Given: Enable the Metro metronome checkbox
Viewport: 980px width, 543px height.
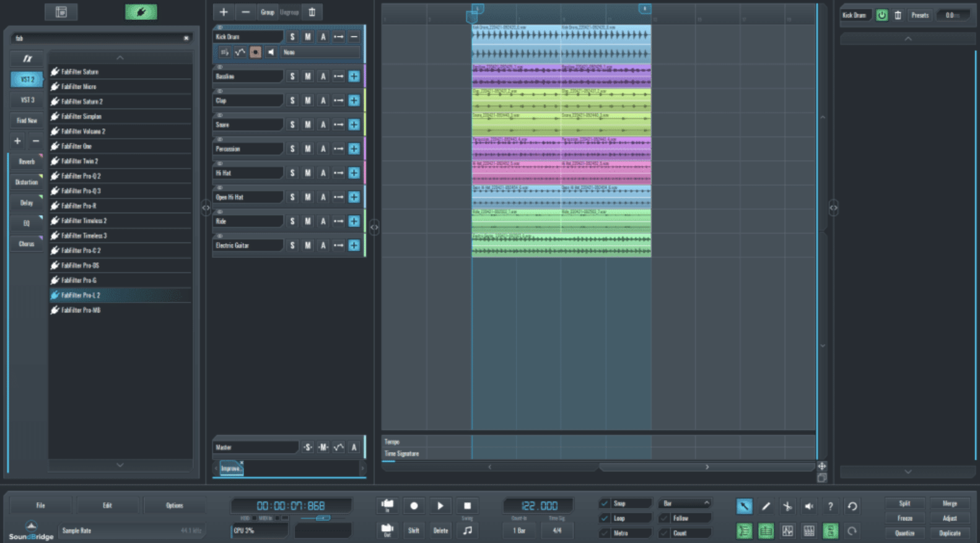Looking at the screenshot, I should 605,533.
